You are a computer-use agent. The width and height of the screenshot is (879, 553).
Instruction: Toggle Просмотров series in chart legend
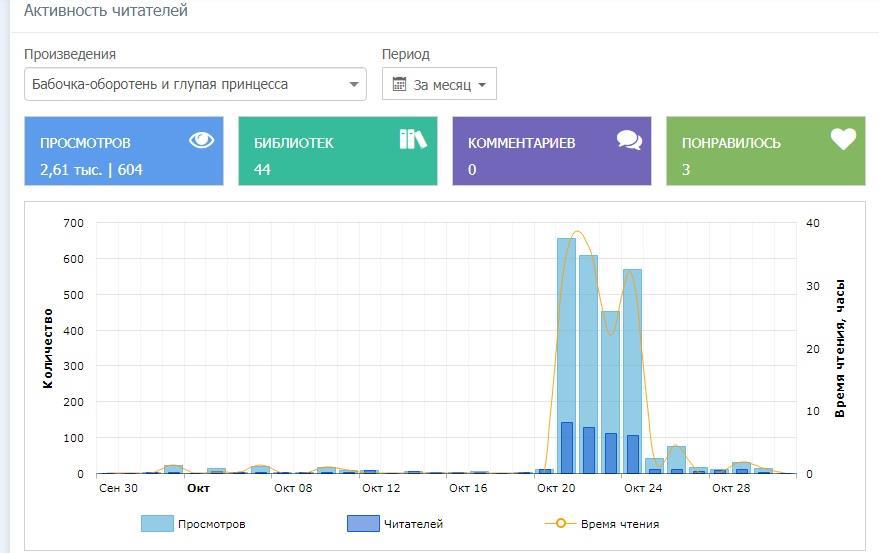coord(210,524)
